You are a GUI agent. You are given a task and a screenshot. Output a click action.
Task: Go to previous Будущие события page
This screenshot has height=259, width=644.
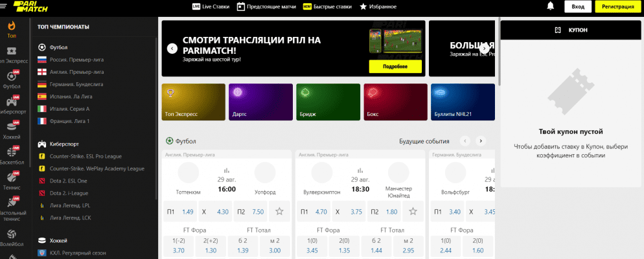click(x=465, y=141)
